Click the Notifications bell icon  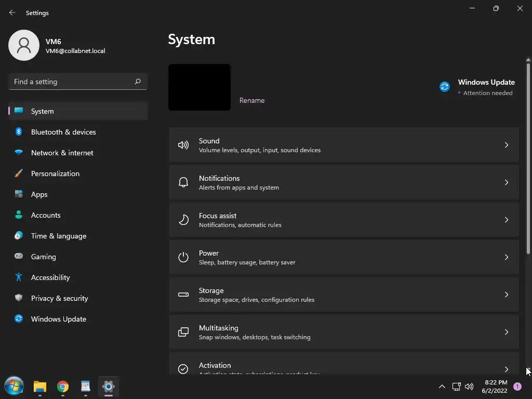[x=183, y=182]
